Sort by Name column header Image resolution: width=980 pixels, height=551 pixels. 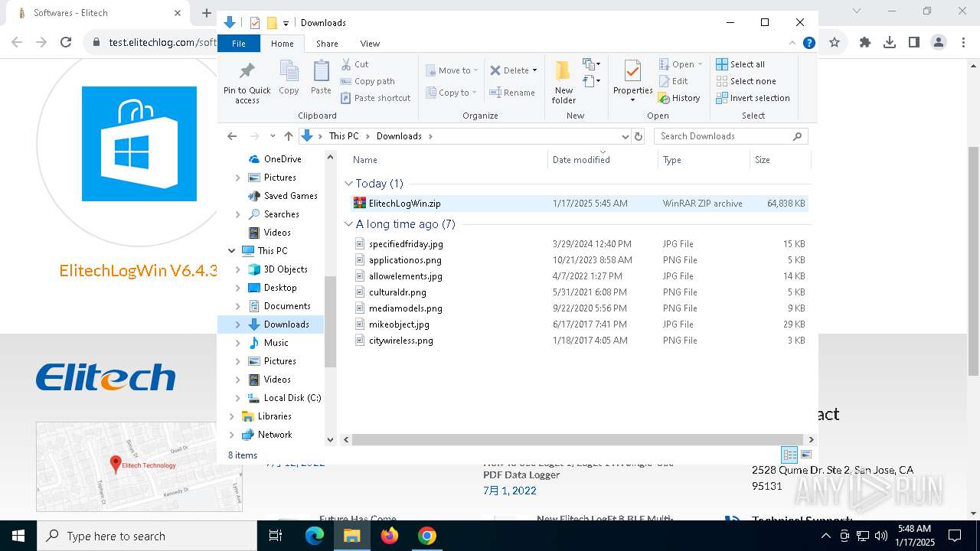pos(448,160)
